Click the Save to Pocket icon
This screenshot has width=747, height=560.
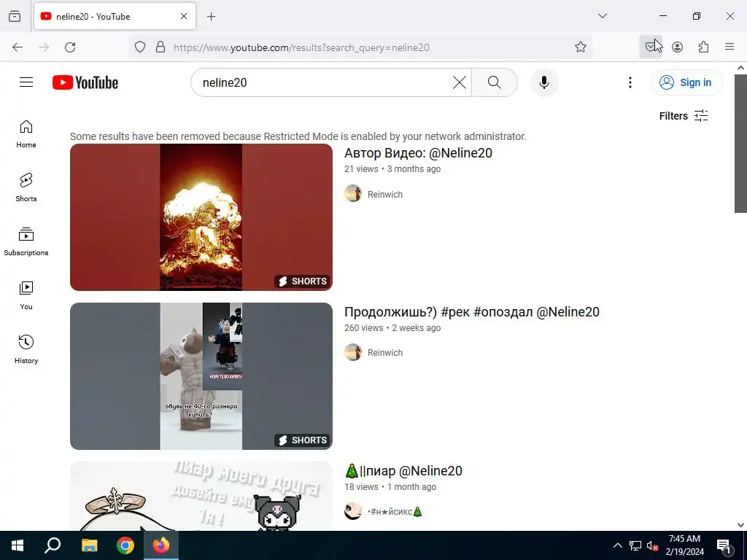point(651,47)
